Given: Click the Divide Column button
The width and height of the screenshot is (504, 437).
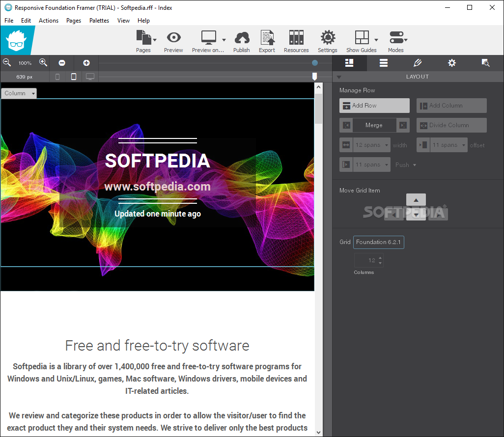Looking at the screenshot, I should coord(451,125).
